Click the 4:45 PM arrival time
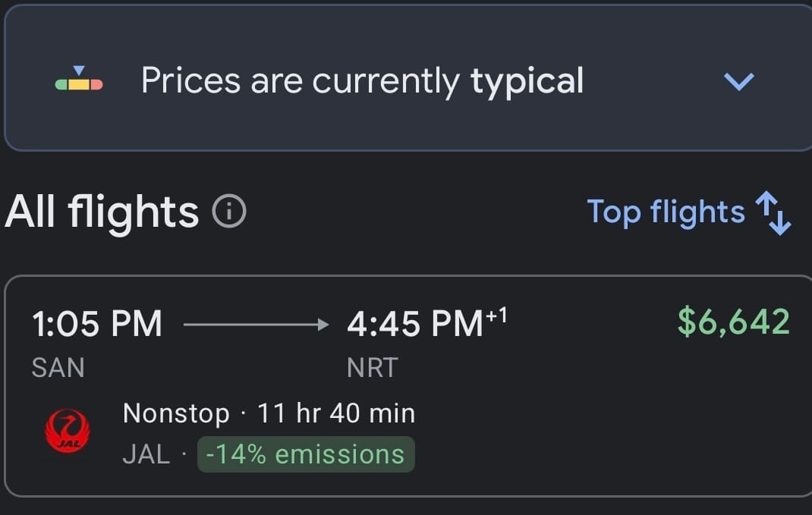Image resolution: width=812 pixels, height=515 pixels. (x=415, y=324)
